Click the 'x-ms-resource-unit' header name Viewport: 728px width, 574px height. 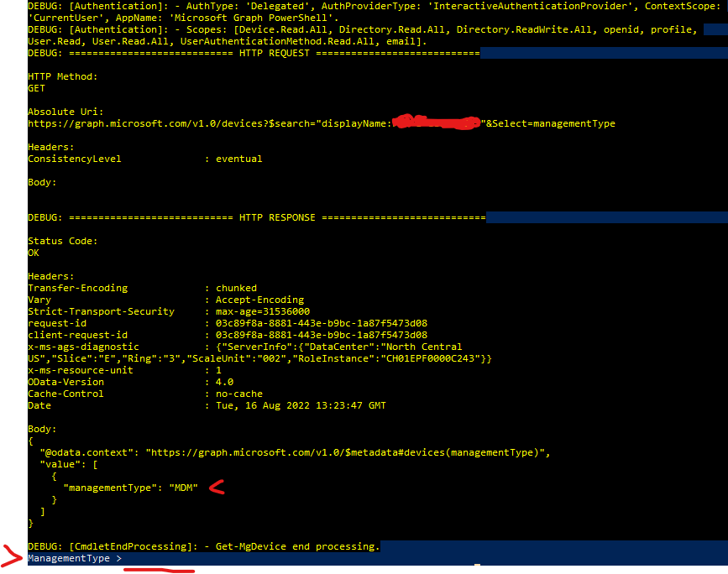81,370
